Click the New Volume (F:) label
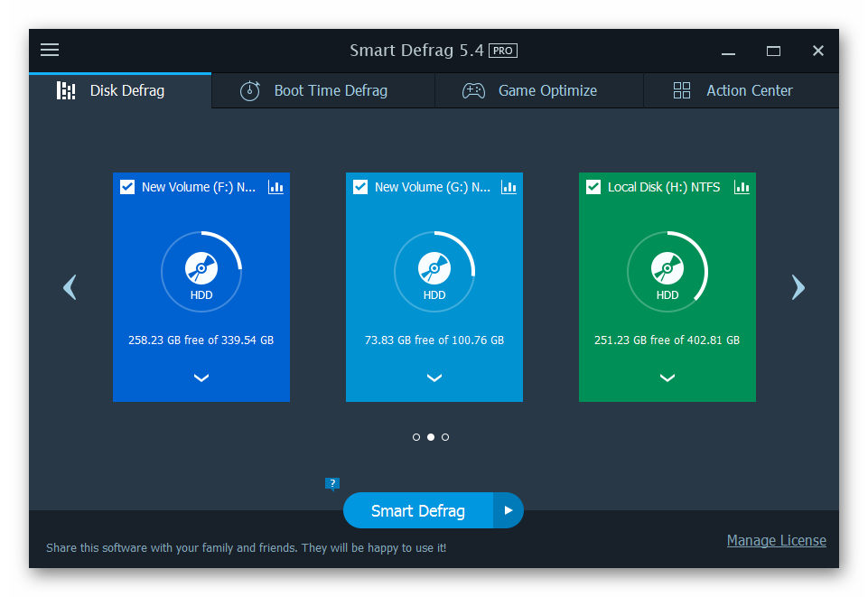 click(x=199, y=187)
